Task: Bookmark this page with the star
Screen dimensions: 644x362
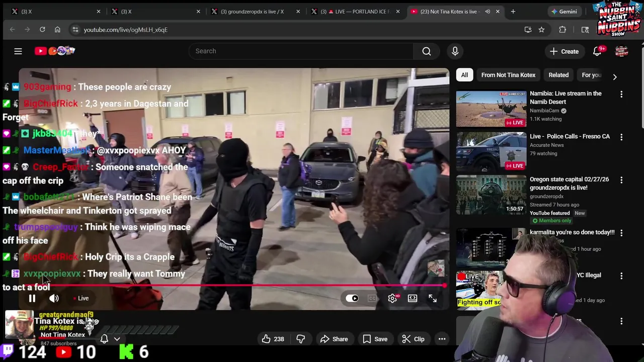Action: [541, 30]
